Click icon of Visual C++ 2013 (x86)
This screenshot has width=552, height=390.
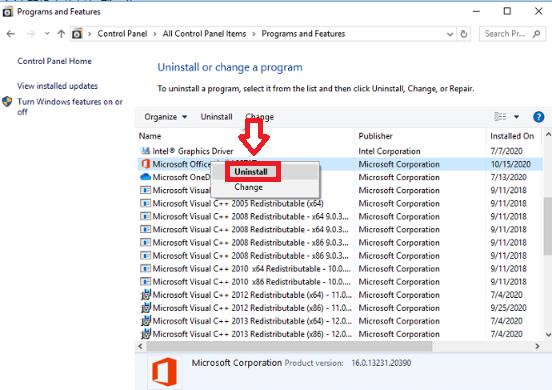point(146,334)
